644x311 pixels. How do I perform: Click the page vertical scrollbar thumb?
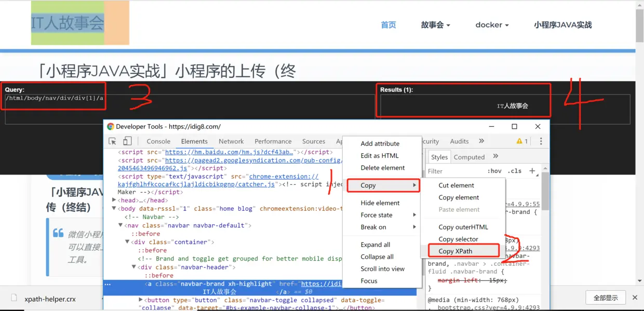point(640,24)
